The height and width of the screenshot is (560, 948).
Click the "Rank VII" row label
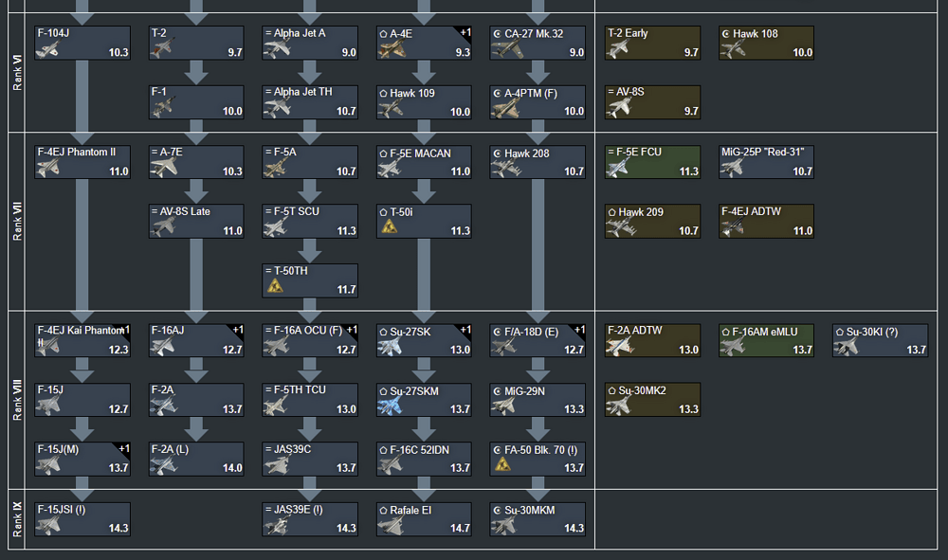pos(17,221)
